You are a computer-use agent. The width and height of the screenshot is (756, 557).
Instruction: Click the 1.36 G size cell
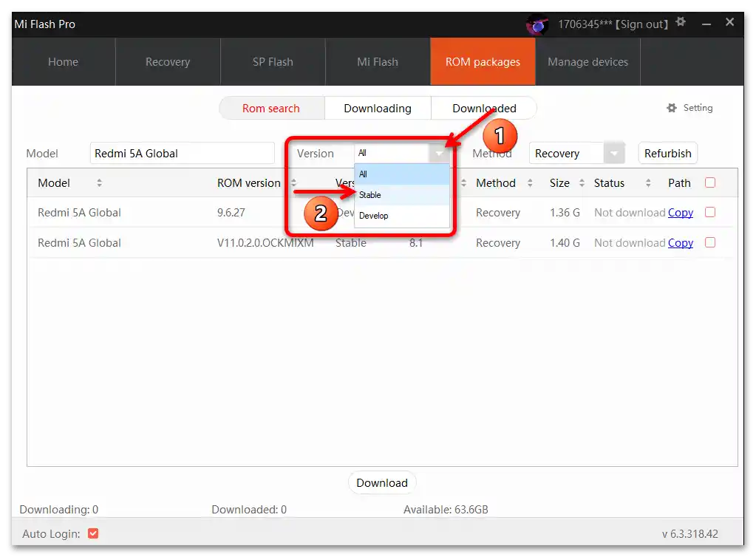(565, 213)
